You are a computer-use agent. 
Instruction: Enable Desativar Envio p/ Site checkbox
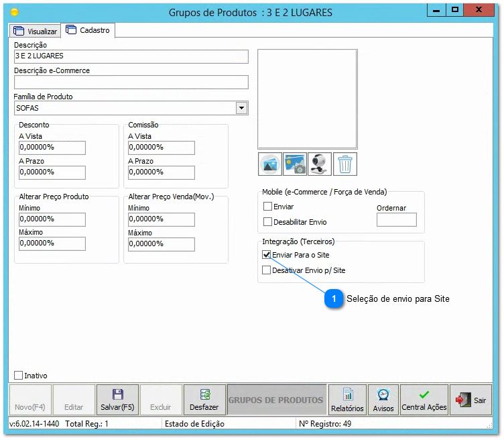click(267, 270)
